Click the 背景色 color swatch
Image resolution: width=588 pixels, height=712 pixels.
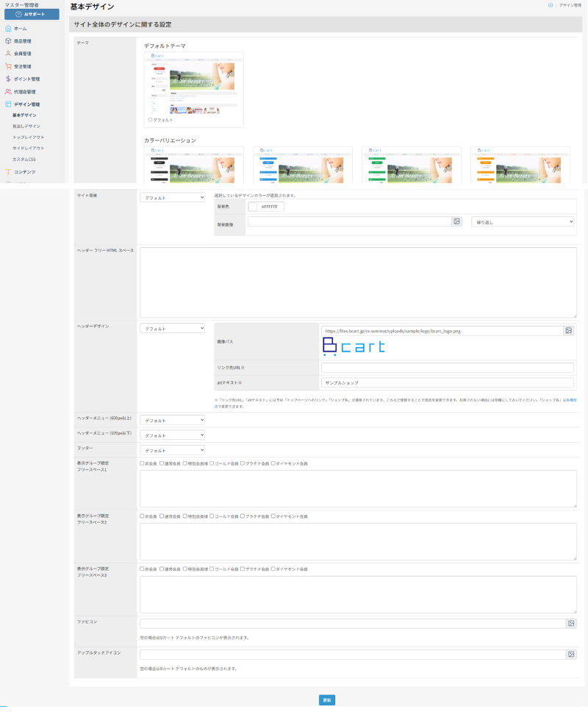point(254,207)
